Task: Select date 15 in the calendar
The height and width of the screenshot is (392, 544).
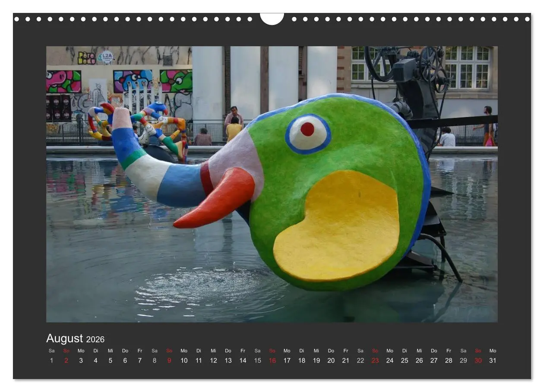Action: click(257, 360)
